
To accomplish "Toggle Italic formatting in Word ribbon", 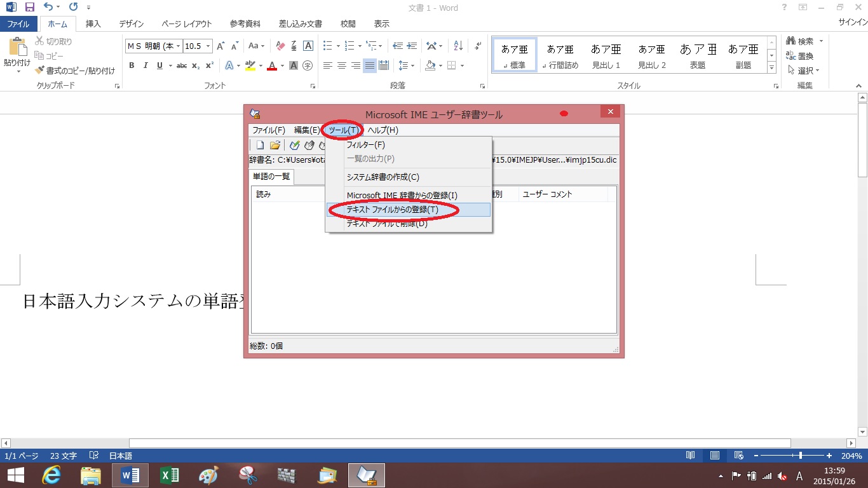I will pyautogui.click(x=146, y=65).
